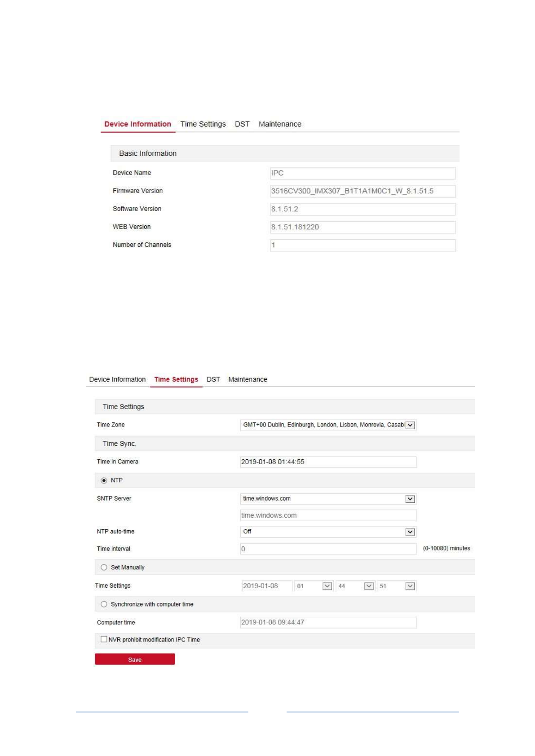Open the minute dropdown showing 44
Image resolution: width=535 pixels, height=756 pixels.
(368, 586)
